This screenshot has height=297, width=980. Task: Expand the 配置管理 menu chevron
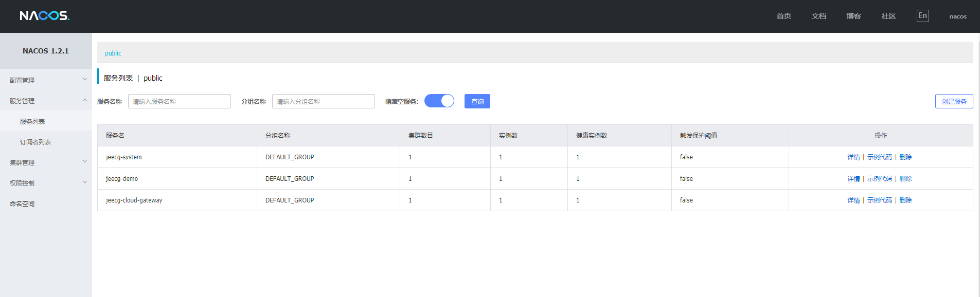(85, 80)
